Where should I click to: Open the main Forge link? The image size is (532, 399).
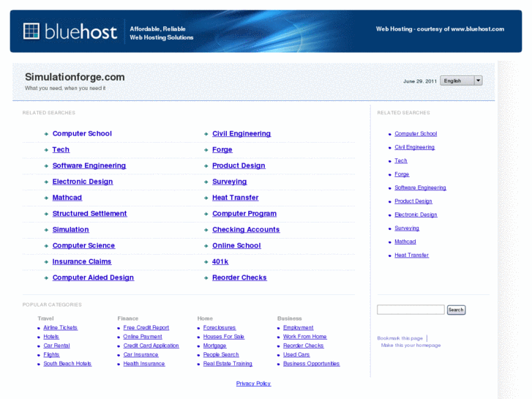222,150
